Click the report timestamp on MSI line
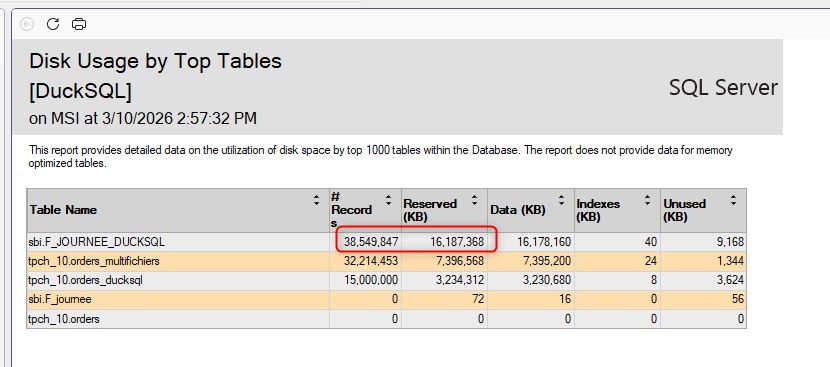The height and width of the screenshot is (367, 830). point(143,118)
